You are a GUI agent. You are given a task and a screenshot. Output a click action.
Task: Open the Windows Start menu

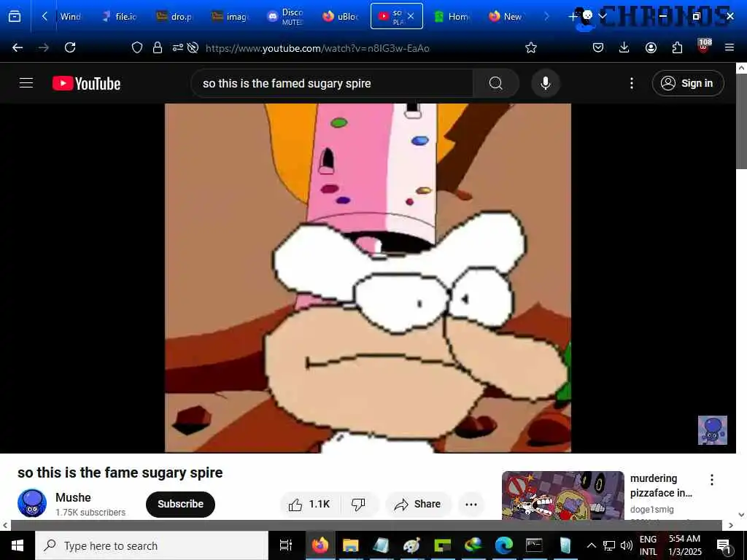(18, 545)
